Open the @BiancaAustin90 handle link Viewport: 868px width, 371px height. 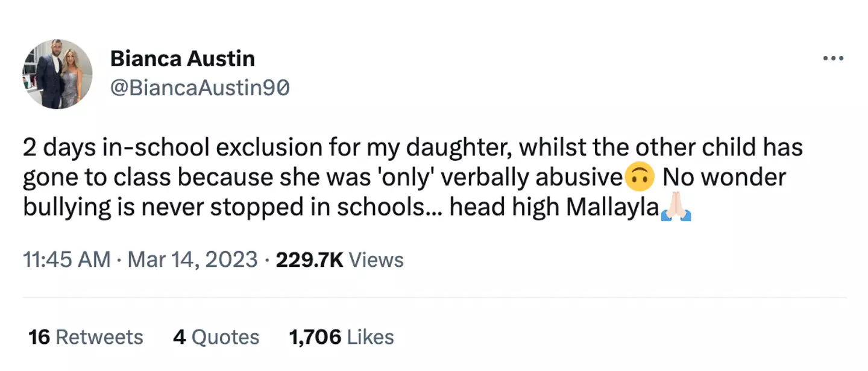pyautogui.click(x=200, y=88)
